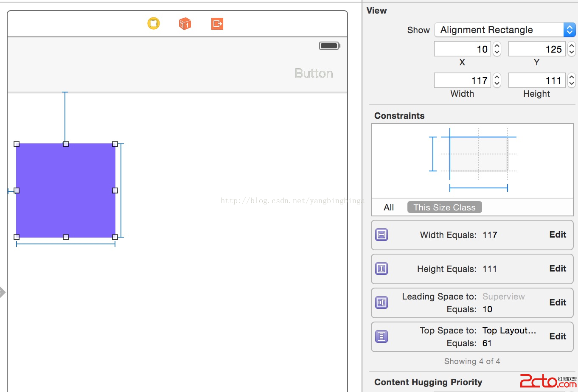Image resolution: width=578 pixels, height=392 pixels.
Task: Click the X position stepper
Action: point(497,49)
